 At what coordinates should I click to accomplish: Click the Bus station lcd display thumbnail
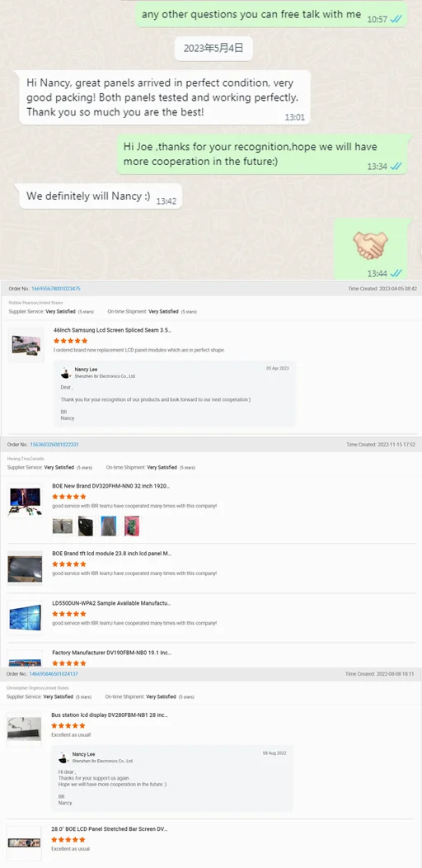click(24, 729)
